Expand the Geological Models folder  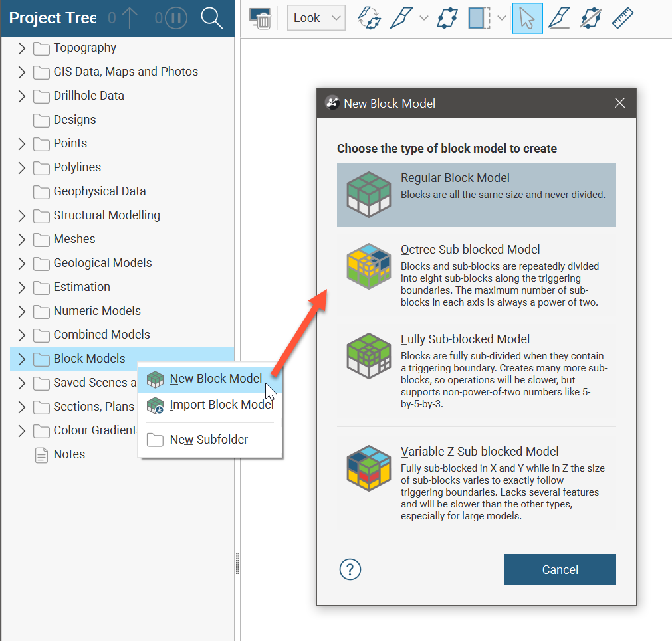click(22, 264)
